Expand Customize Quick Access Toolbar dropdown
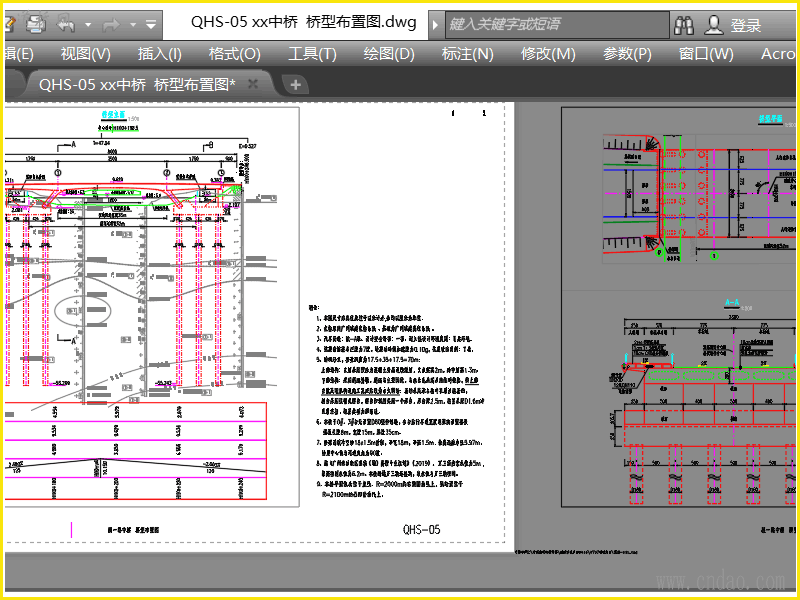Image resolution: width=800 pixels, height=600 pixels. [151, 24]
